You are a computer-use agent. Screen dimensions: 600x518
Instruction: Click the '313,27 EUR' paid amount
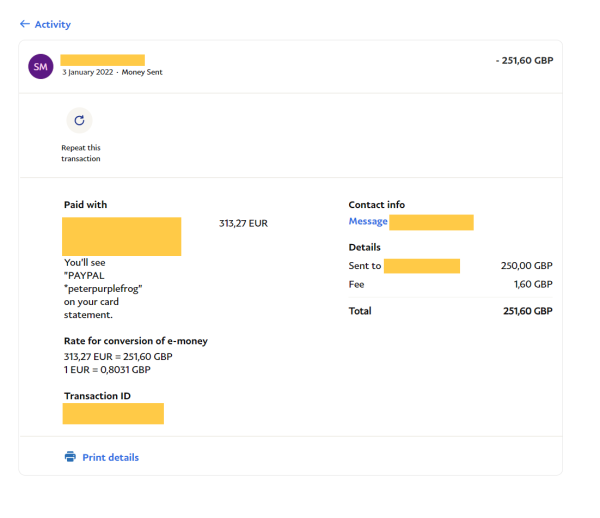tap(243, 223)
